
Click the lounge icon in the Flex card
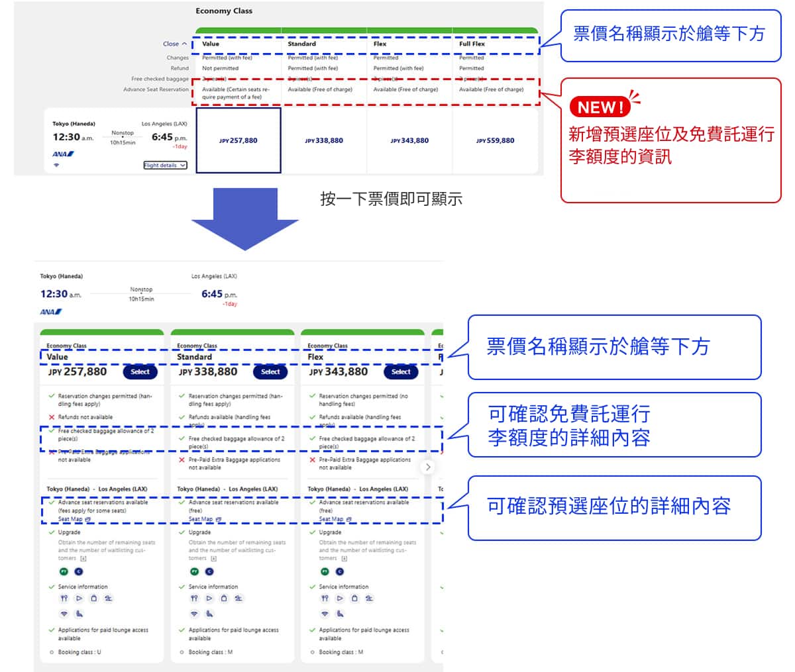pyautogui.click(x=369, y=599)
